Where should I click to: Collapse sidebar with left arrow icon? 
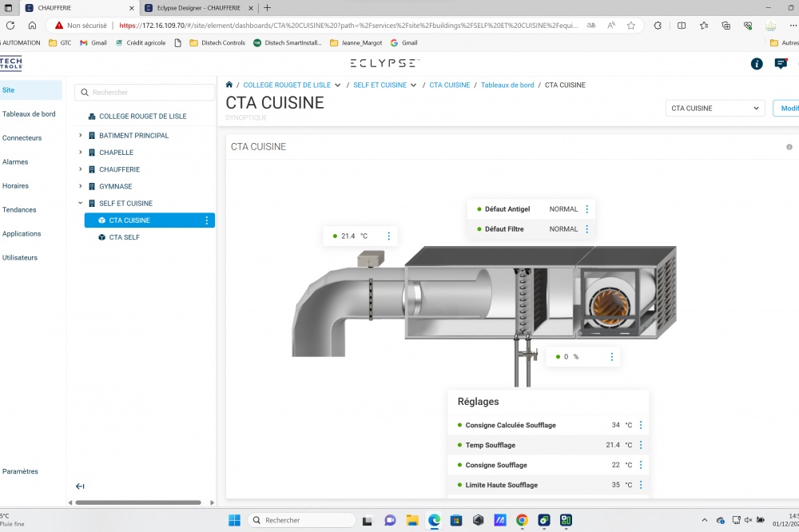(80, 486)
